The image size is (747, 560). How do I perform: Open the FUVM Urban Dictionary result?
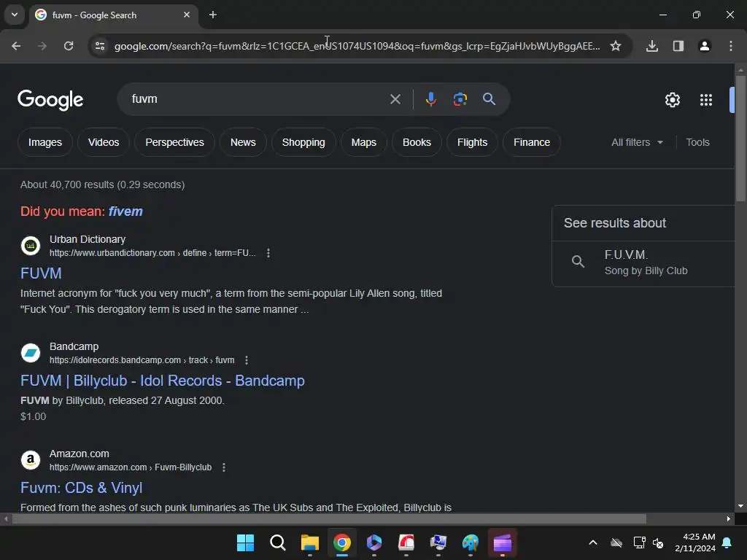pyautogui.click(x=41, y=273)
